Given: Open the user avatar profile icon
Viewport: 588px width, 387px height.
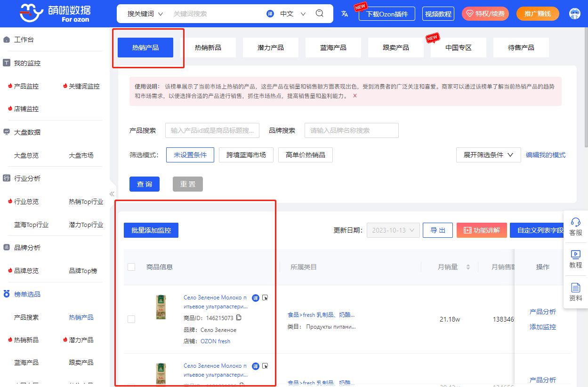Looking at the screenshot, I should point(574,14).
